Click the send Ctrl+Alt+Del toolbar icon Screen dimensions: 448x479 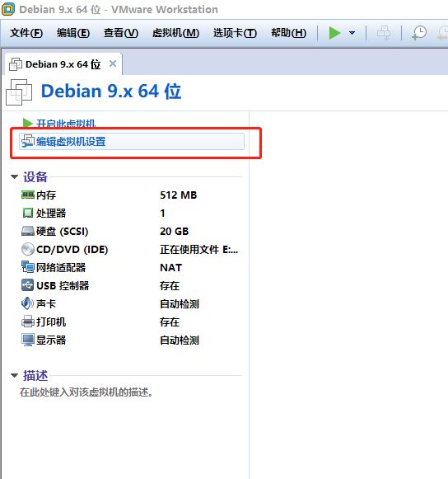coord(383,33)
